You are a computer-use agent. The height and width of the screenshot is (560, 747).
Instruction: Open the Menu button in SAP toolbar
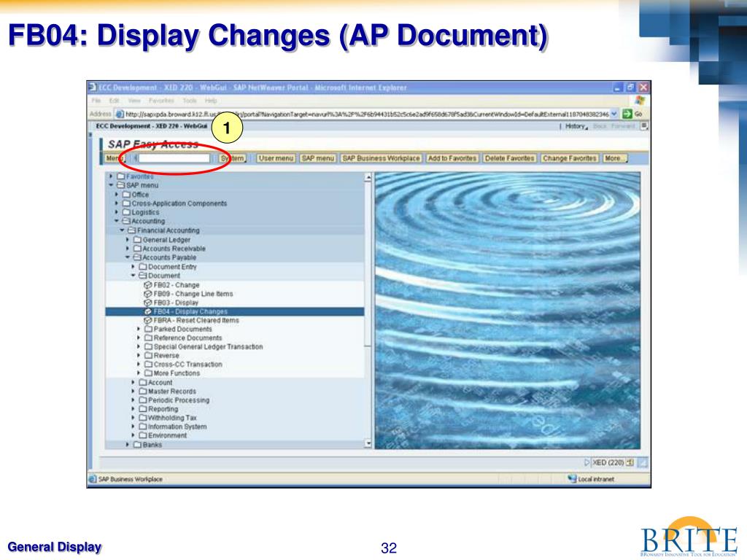tap(115, 158)
